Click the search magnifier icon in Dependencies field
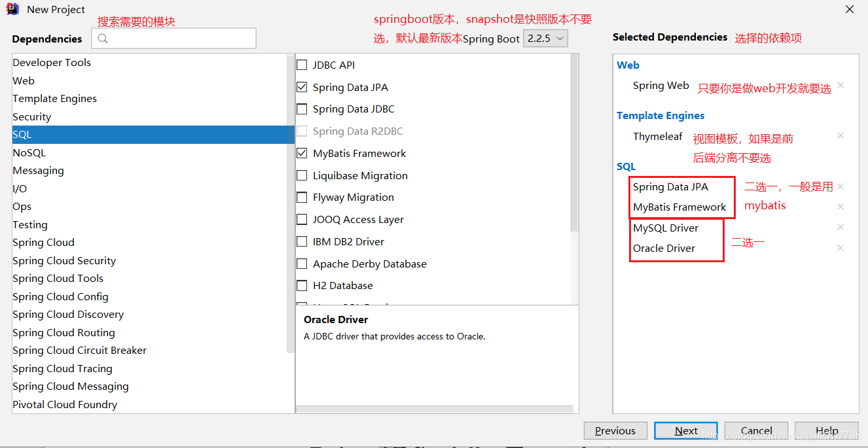The width and height of the screenshot is (868, 448). [102, 39]
